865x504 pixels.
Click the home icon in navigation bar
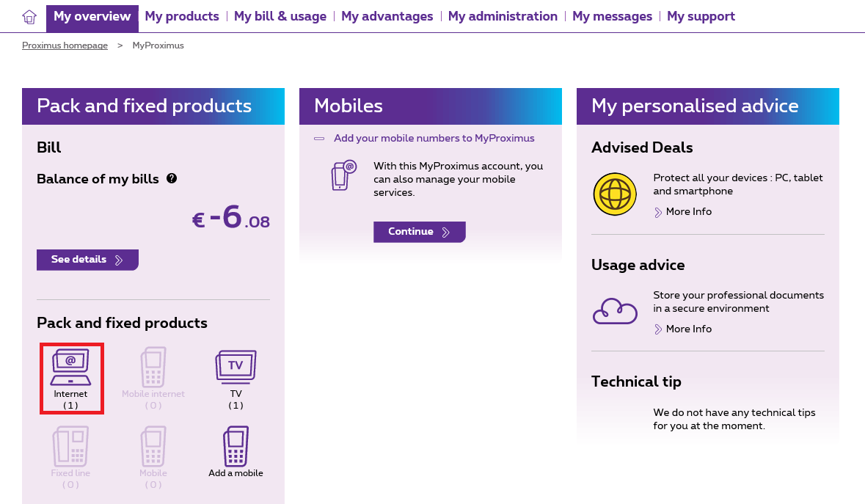pyautogui.click(x=29, y=17)
